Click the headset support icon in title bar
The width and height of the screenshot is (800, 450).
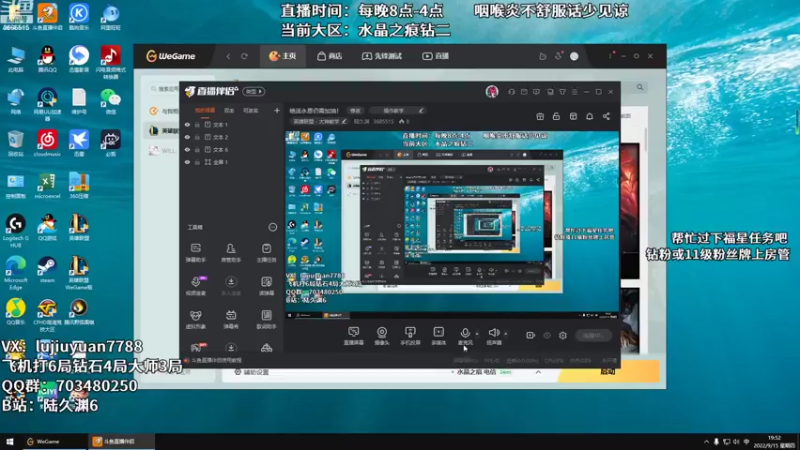click(x=511, y=92)
